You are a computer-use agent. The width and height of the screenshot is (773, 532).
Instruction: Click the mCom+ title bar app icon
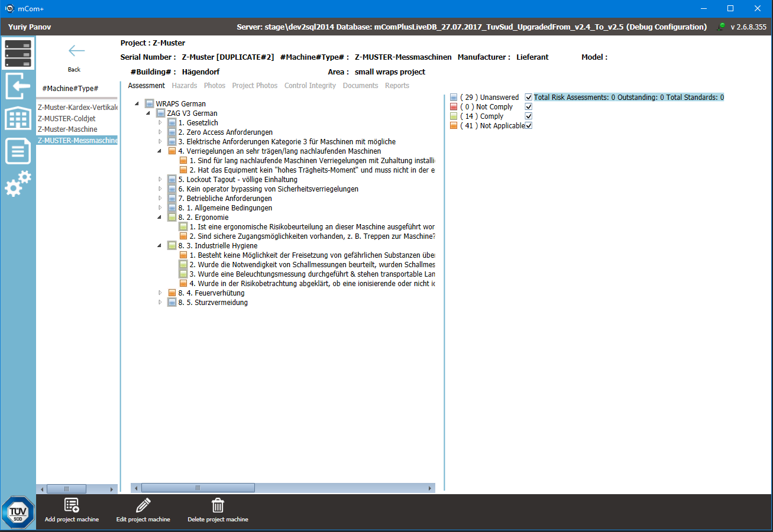tap(9, 8)
